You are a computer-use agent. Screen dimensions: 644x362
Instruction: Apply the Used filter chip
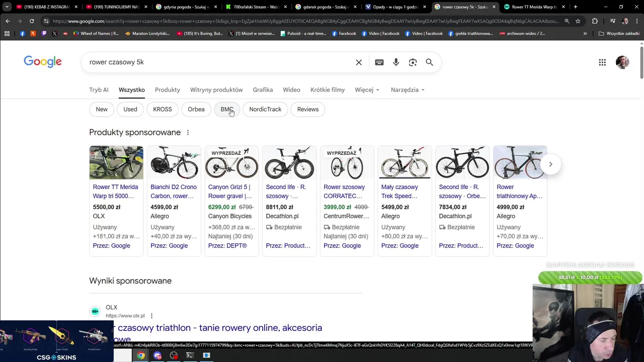pyautogui.click(x=130, y=110)
